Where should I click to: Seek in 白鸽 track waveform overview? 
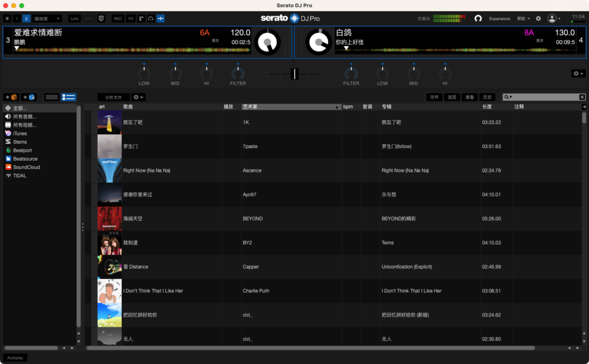[455, 50]
